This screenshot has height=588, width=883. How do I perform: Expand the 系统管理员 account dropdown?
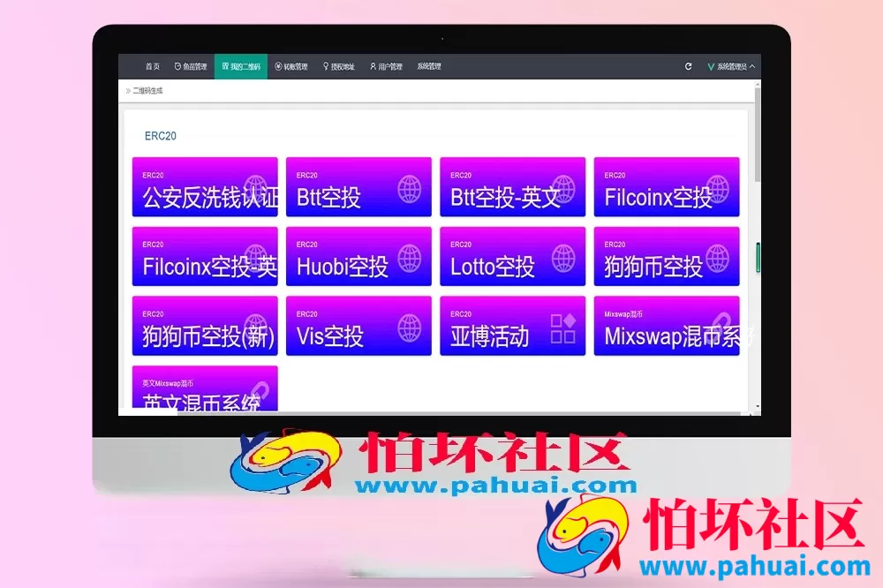(x=731, y=66)
